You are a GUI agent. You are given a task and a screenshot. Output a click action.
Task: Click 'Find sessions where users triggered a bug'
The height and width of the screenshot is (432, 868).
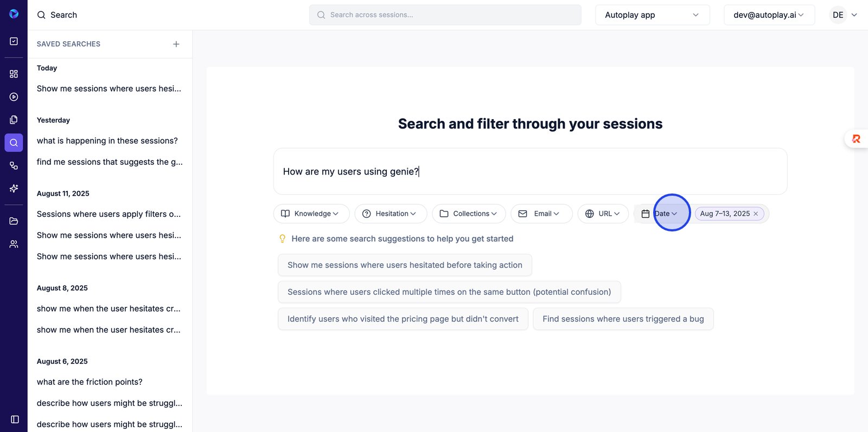(623, 319)
